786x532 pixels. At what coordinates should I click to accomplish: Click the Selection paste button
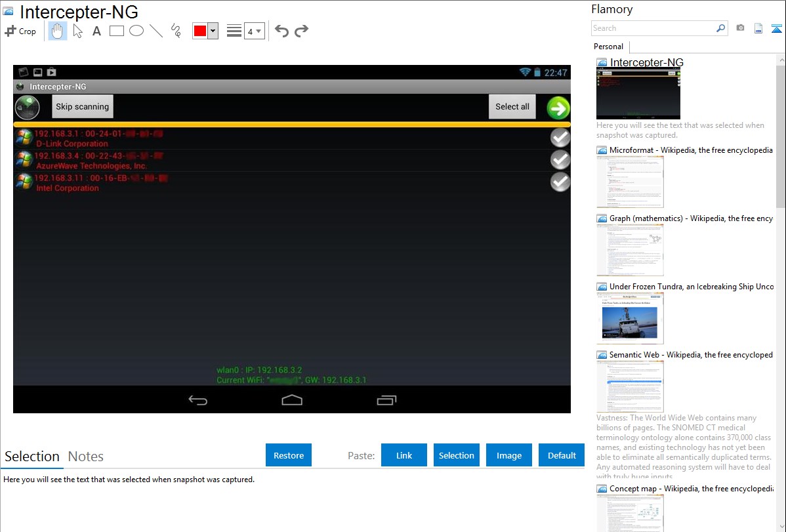tap(457, 455)
